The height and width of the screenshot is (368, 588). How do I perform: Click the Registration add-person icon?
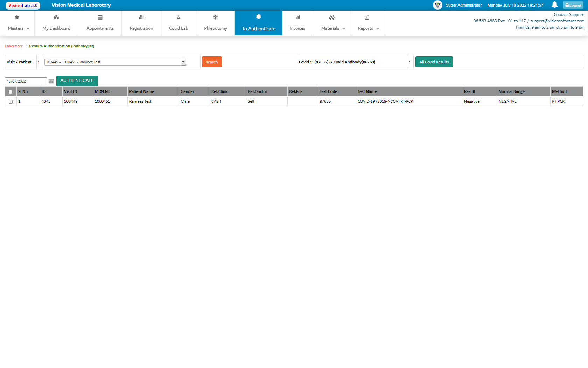click(x=141, y=17)
